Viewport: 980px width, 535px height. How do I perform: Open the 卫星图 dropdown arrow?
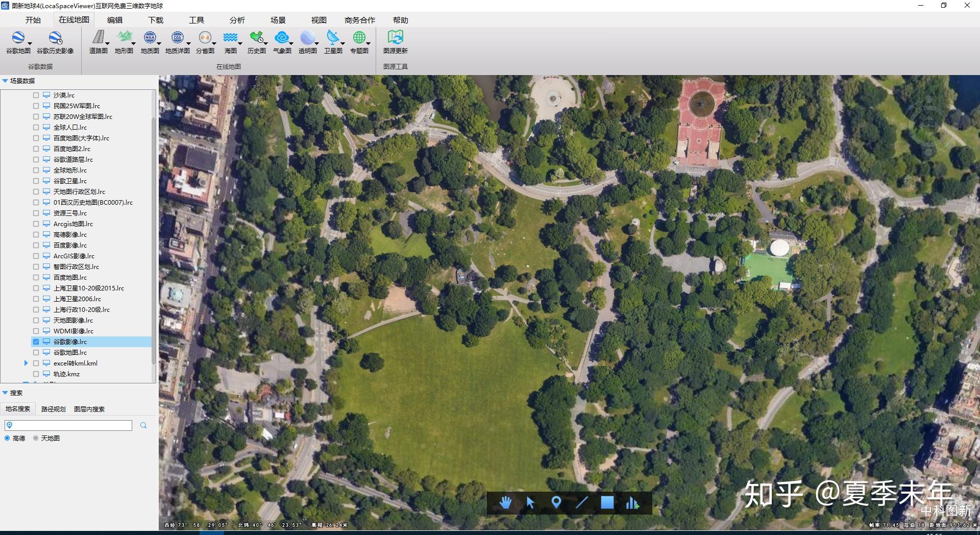(342, 44)
